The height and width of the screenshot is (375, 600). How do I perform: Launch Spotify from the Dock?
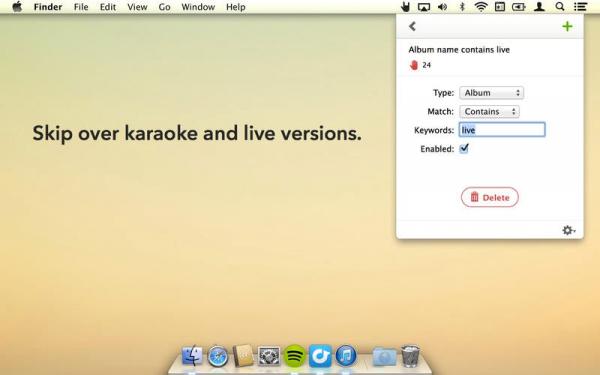click(x=295, y=356)
